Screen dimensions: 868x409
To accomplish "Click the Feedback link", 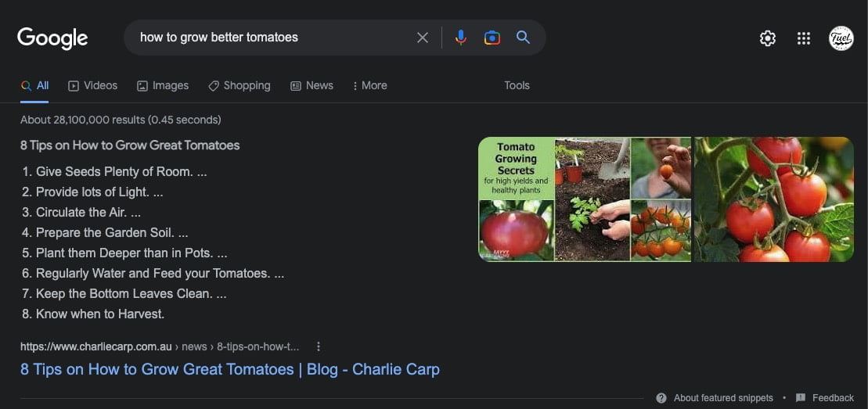I will [x=833, y=398].
